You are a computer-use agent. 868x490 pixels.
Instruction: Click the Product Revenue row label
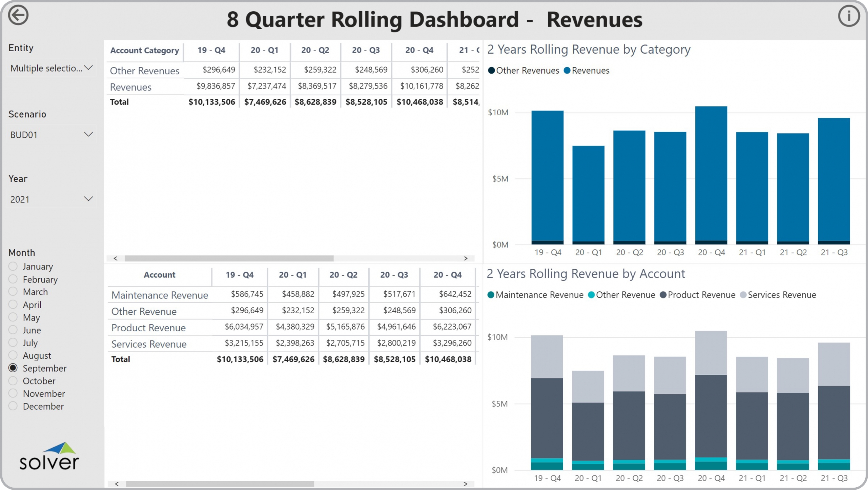[149, 328]
